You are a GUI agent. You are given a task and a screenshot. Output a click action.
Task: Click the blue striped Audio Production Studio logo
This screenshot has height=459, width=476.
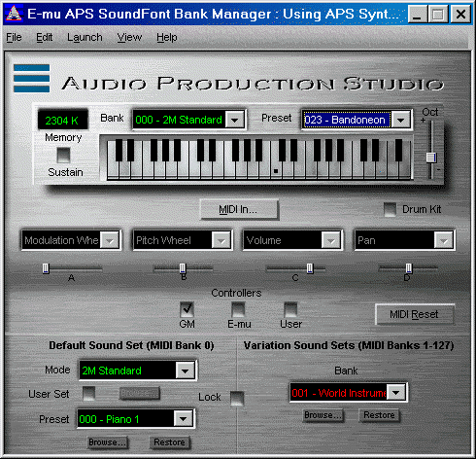coord(31,79)
